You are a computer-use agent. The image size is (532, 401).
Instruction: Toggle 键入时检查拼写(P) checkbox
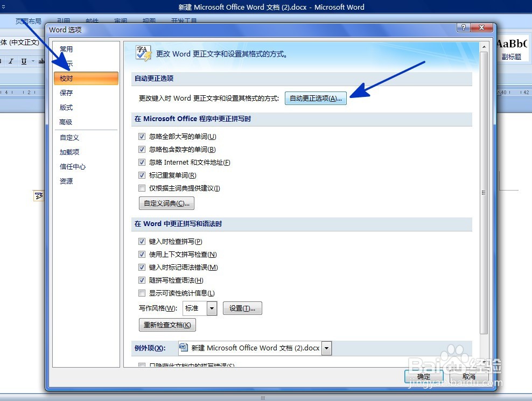point(142,242)
